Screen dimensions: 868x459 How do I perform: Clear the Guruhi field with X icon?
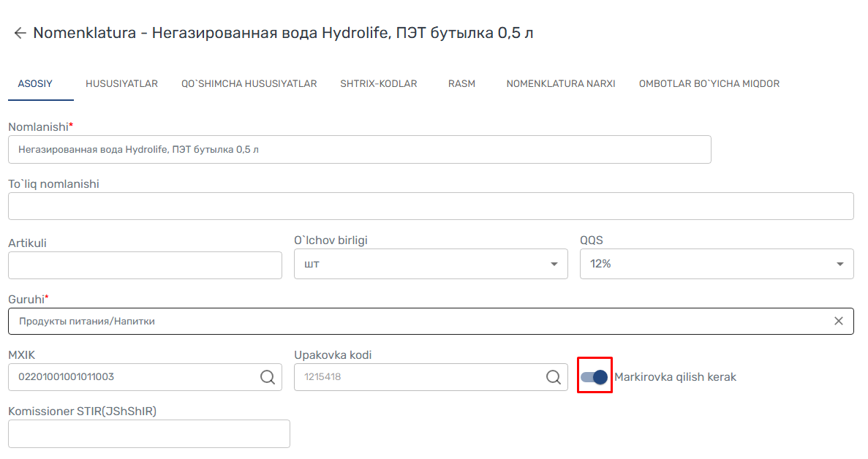pyautogui.click(x=839, y=322)
